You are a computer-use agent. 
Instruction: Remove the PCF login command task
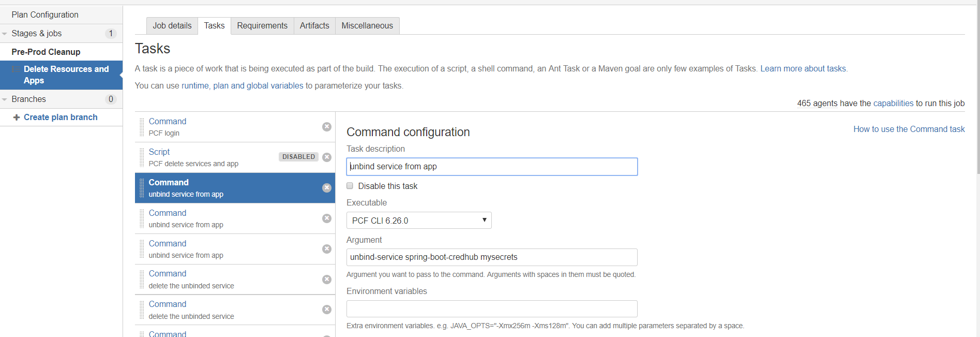coord(327,127)
